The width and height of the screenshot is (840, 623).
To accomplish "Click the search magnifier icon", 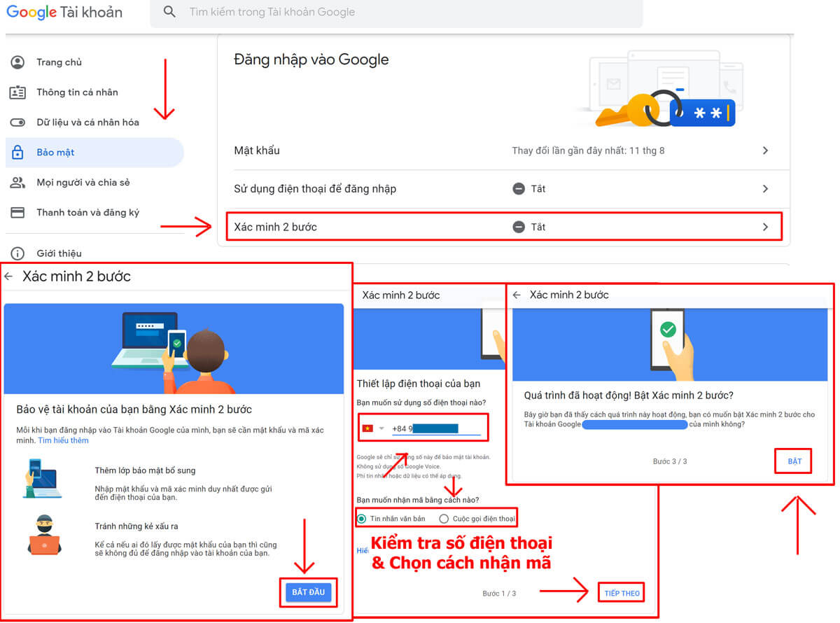I will tap(169, 12).
